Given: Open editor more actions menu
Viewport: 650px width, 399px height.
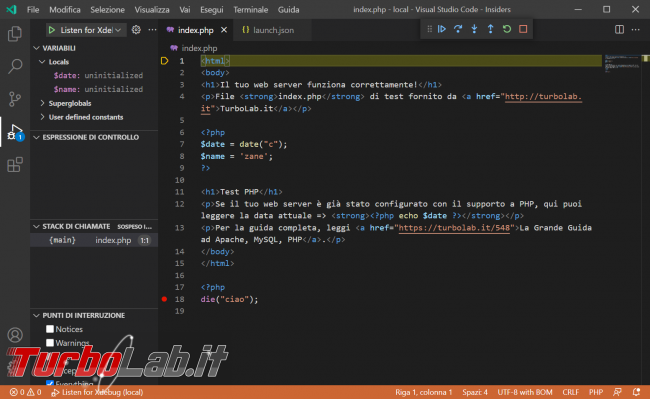Looking at the screenshot, I should (x=635, y=29).
